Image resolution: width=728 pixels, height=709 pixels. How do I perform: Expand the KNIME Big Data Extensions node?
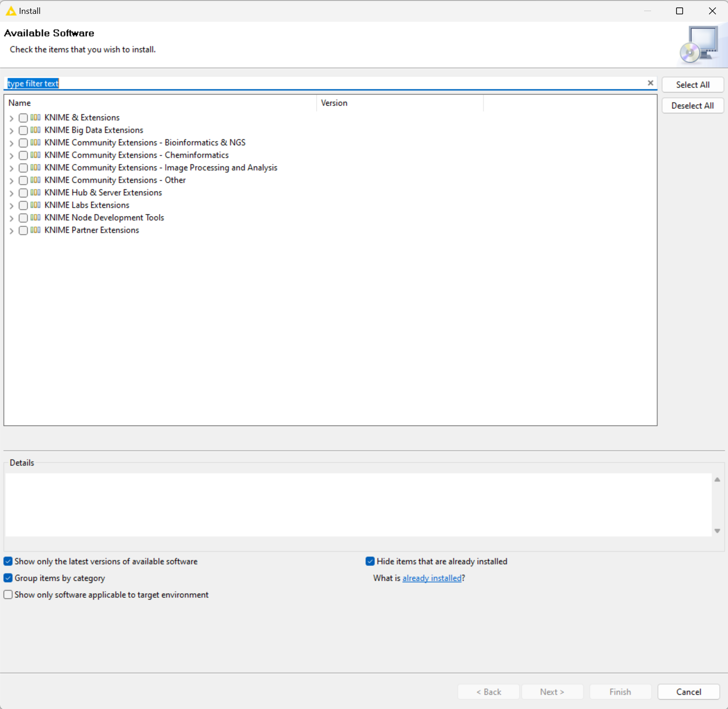[12, 131]
